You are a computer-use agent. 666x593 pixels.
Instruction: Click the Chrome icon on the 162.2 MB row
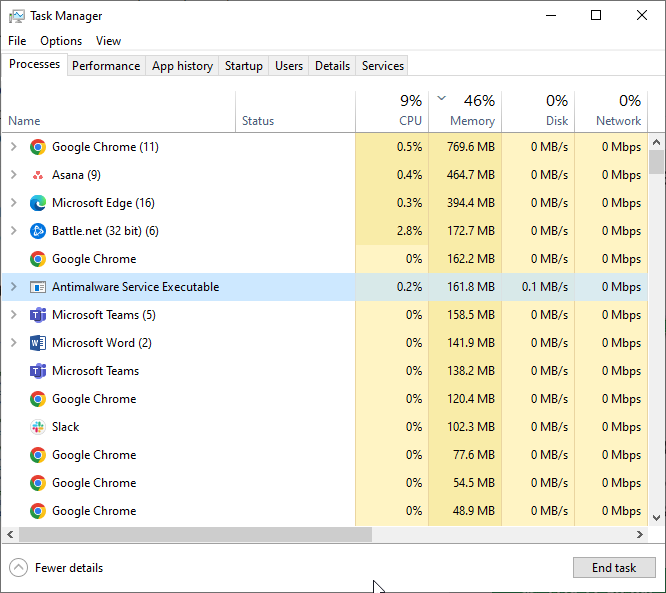(38, 259)
